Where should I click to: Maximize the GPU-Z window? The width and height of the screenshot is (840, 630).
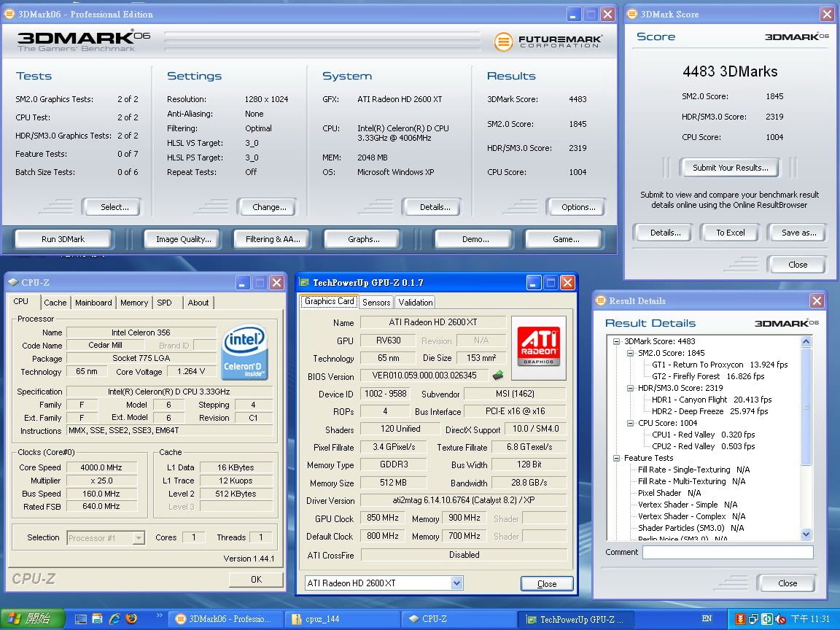(551, 282)
